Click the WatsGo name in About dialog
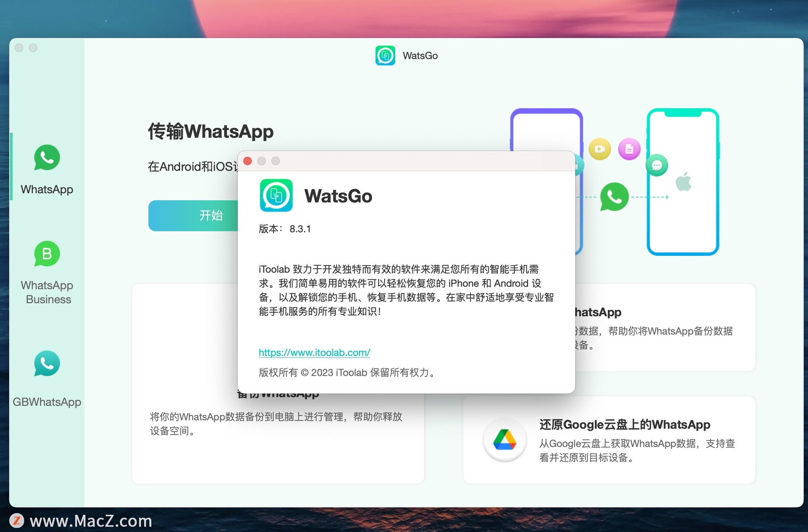The height and width of the screenshot is (532, 808). [338, 196]
